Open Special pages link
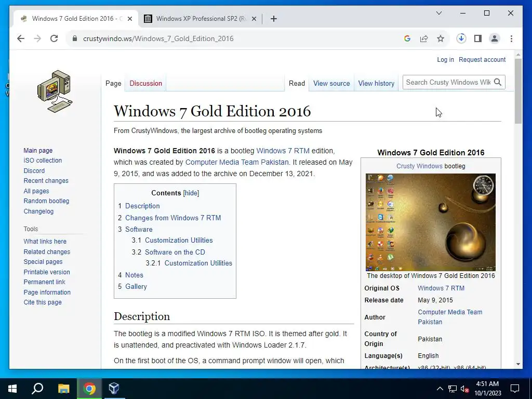 43,262
